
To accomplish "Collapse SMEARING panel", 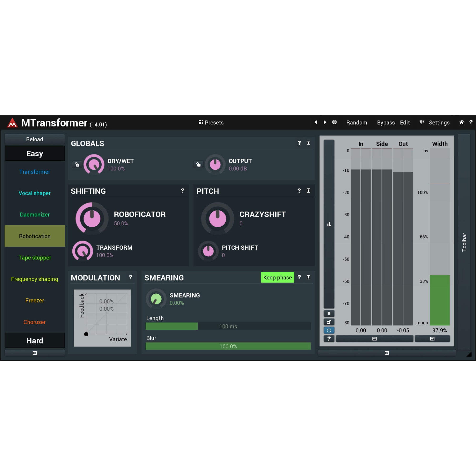I will click(308, 278).
